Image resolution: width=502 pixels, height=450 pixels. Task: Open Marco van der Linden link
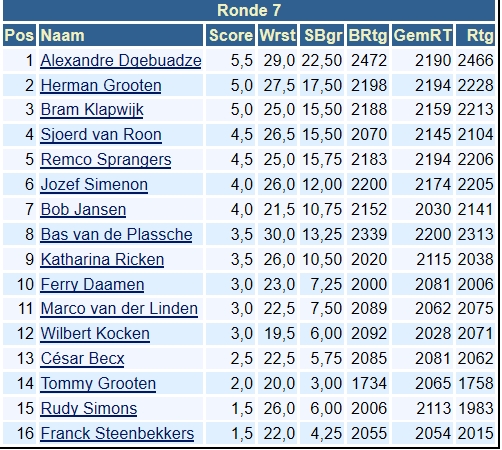pyautogui.click(x=119, y=309)
